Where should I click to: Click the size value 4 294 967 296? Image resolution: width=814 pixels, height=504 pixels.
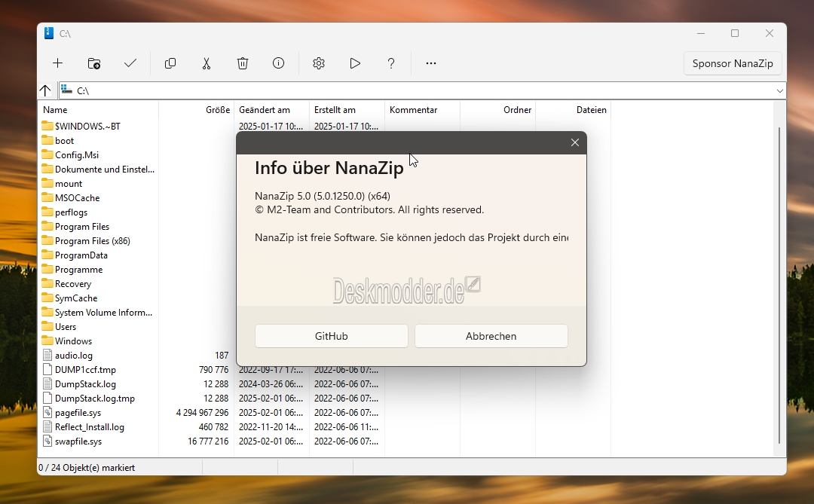[x=203, y=413]
